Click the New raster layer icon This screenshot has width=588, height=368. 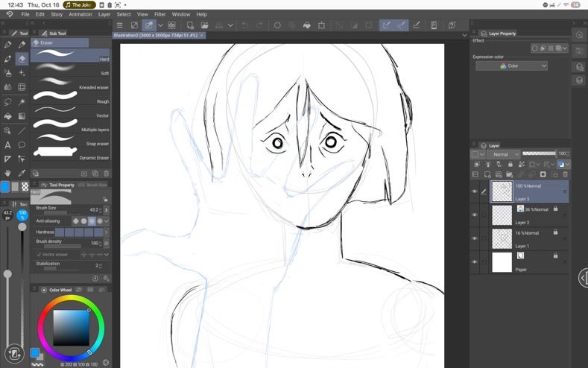pyautogui.click(x=487, y=174)
